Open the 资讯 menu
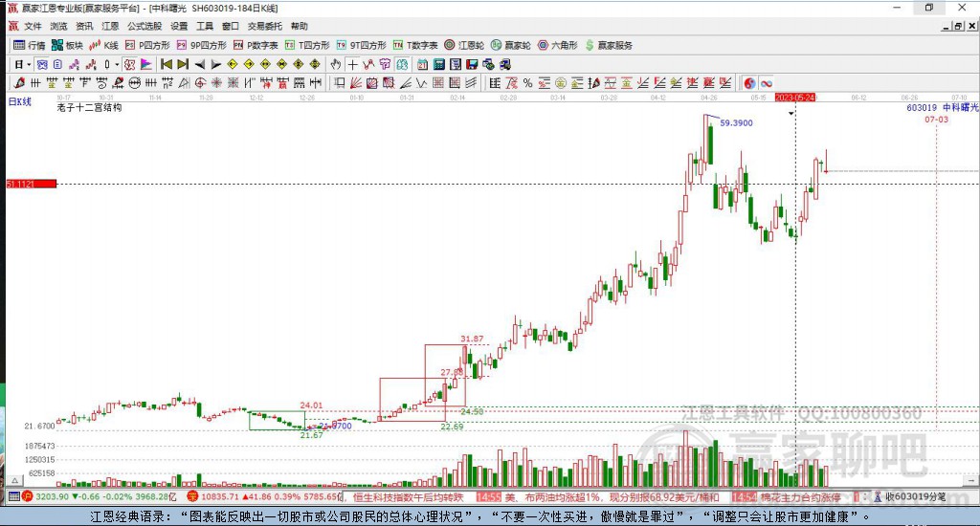This screenshot has width=980, height=526. pyautogui.click(x=84, y=26)
